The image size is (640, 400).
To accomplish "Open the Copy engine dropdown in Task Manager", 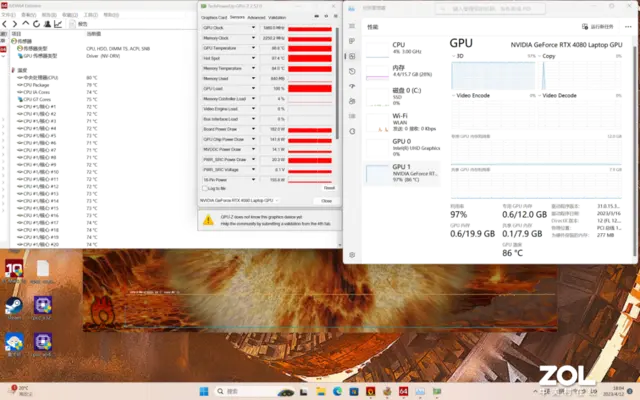I will pos(540,56).
